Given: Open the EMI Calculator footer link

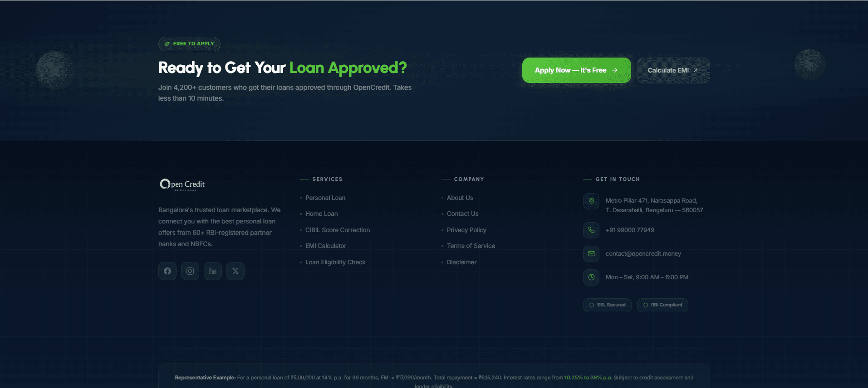Looking at the screenshot, I should tap(326, 246).
